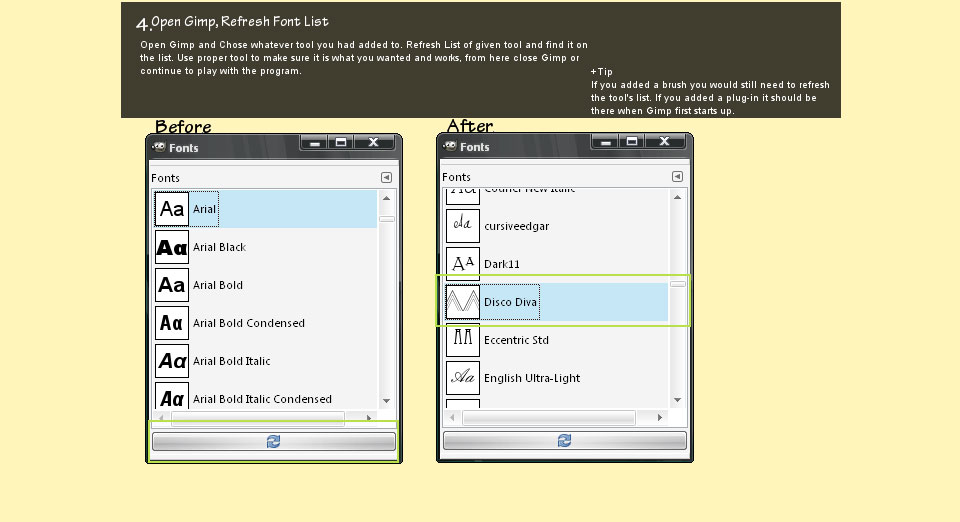The width and height of the screenshot is (960, 522).
Task: Click scroll up arrow in Before font list
Action: (x=386, y=198)
